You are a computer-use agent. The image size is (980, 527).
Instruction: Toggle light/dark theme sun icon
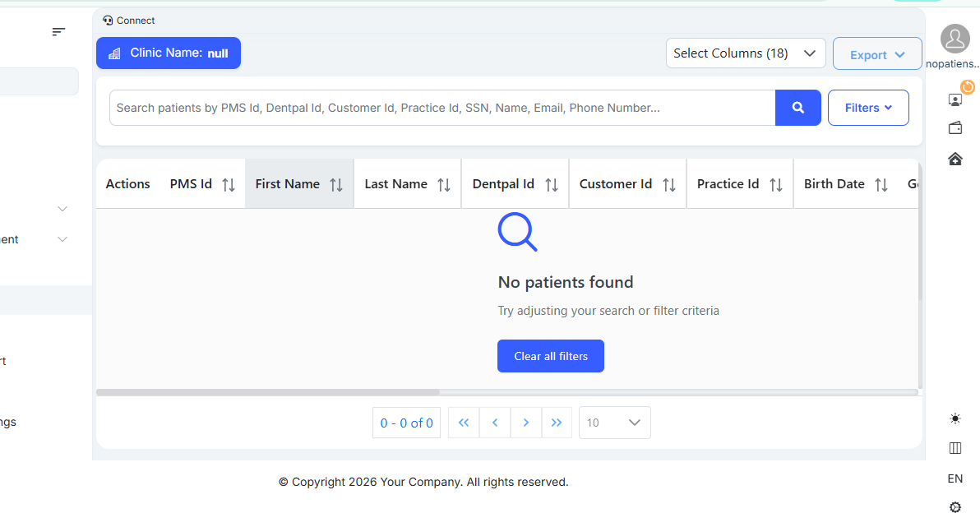coord(955,418)
